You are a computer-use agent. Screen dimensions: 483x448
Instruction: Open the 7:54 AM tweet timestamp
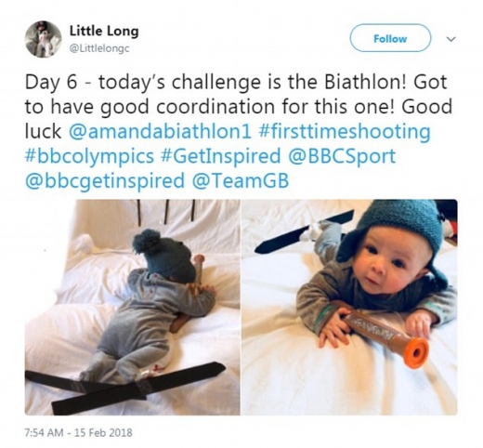45,432
